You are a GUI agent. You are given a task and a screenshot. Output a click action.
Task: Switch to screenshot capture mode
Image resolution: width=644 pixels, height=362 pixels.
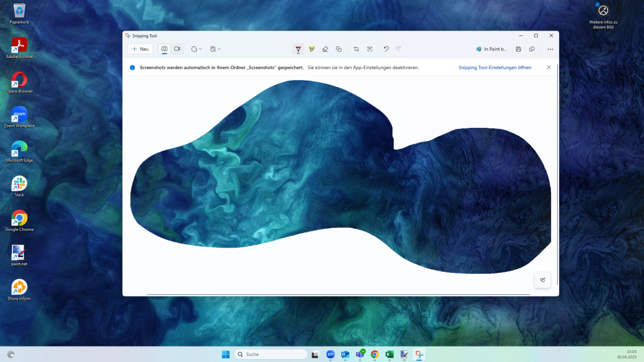pos(164,49)
